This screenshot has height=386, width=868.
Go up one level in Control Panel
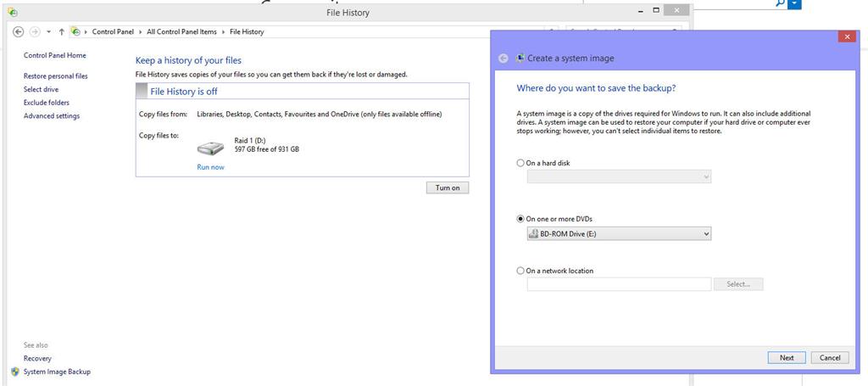[61, 31]
